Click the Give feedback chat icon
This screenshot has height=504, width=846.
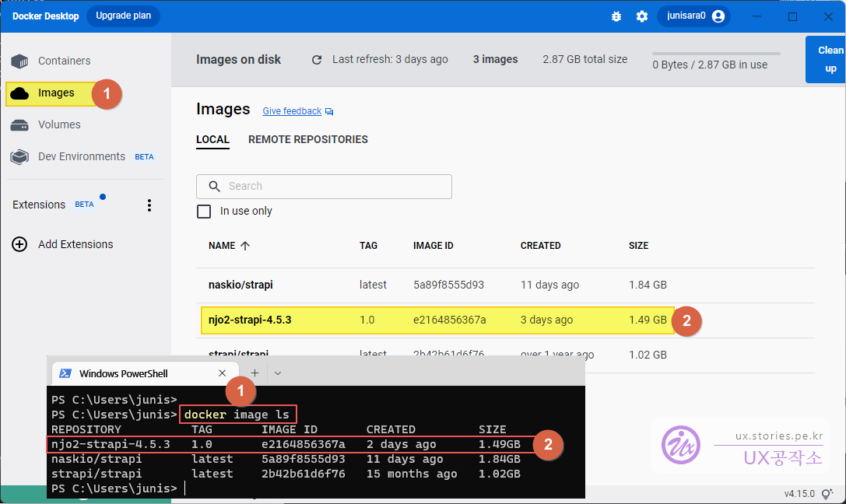pyautogui.click(x=329, y=111)
